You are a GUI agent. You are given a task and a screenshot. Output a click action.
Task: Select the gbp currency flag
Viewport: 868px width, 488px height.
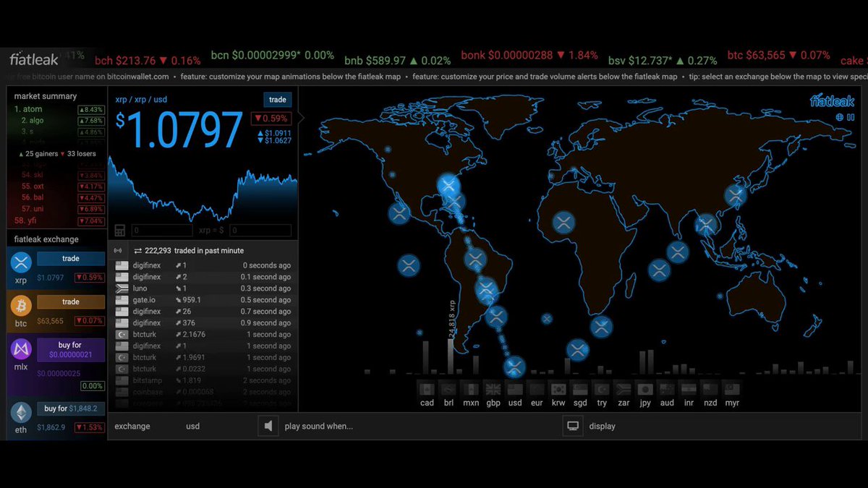(493, 389)
